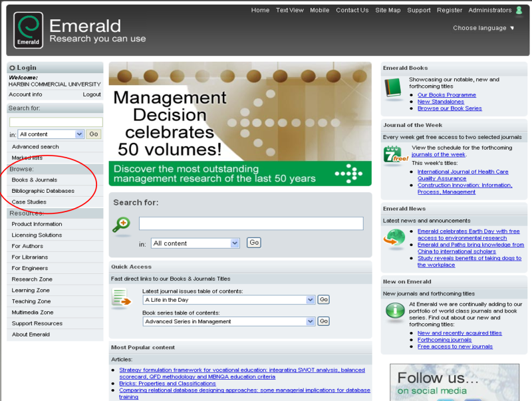This screenshot has width=532, height=401.
Task: Click Go next to Advanced Series in Management
Action: tap(324, 321)
